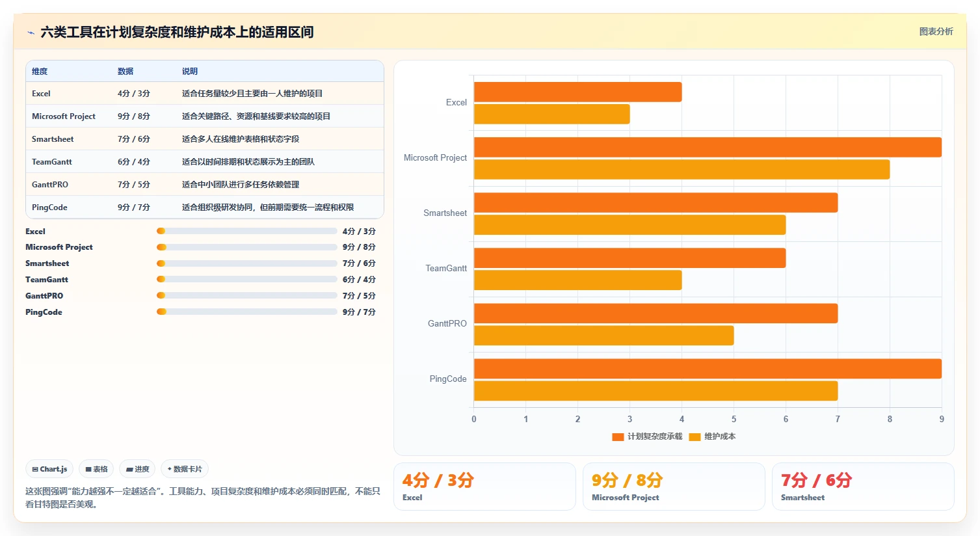Click description 适合任务量较少且主要由一人维护的项目
Screen dimensions: 980x536
(252, 93)
